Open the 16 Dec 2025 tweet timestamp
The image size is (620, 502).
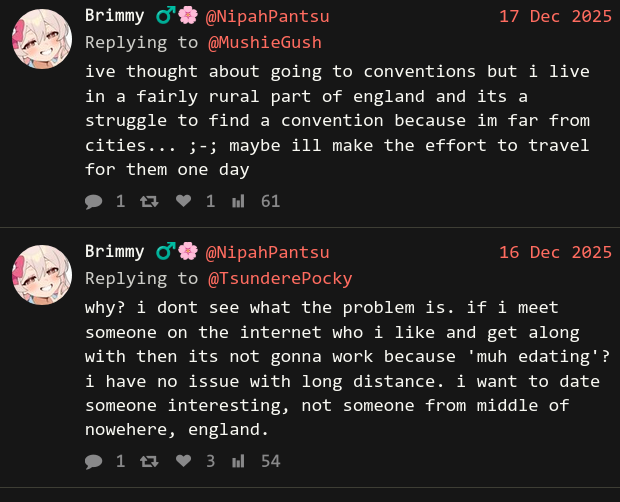[x=555, y=252]
